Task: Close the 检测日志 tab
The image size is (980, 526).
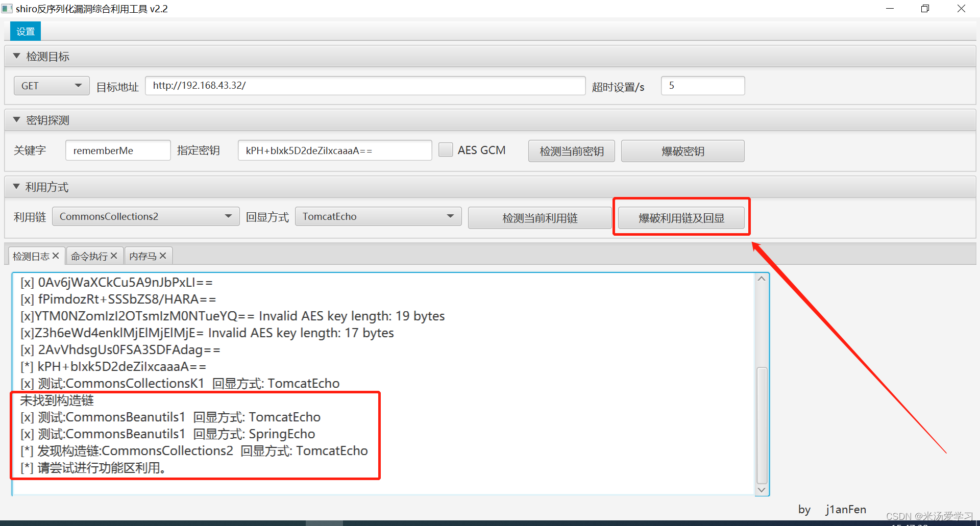Action: click(56, 256)
